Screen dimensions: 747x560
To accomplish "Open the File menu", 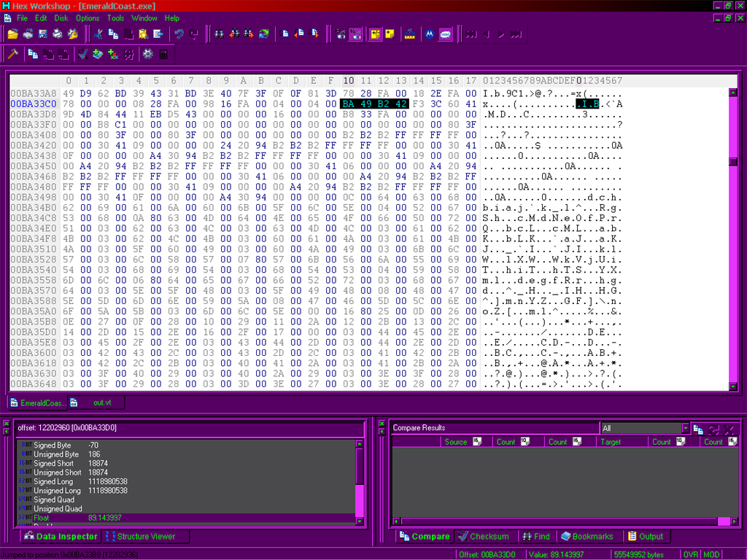I will coord(23,18).
